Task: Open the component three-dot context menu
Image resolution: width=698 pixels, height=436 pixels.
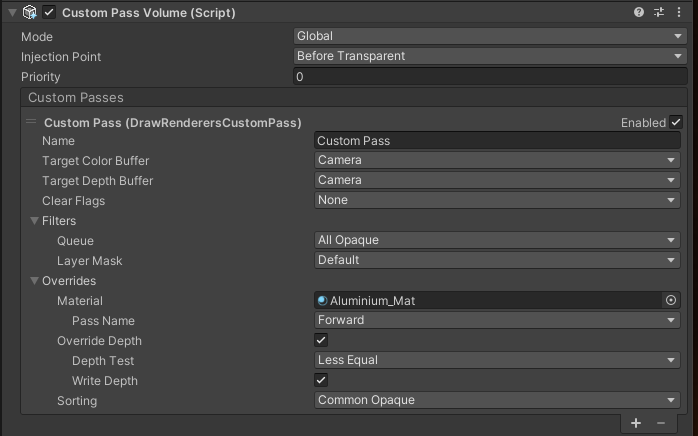Action: (x=680, y=13)
